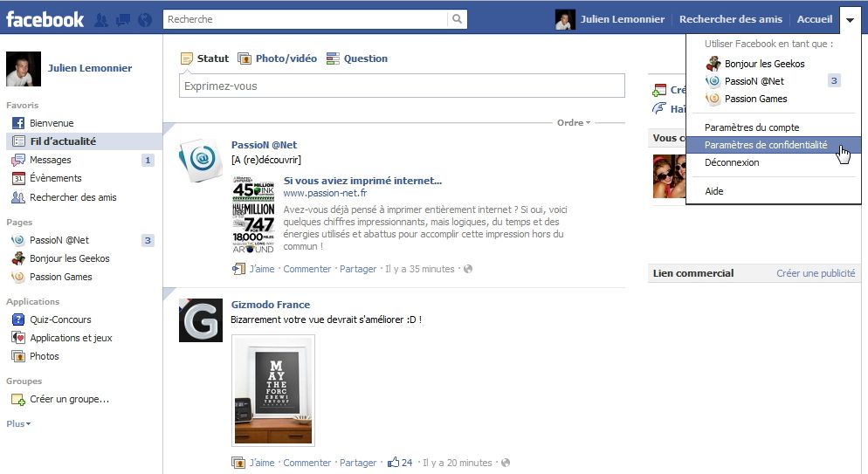Screen dimensions: 868x474
Task: Click Gizmodo France avatar
Action: pos(200,320)
